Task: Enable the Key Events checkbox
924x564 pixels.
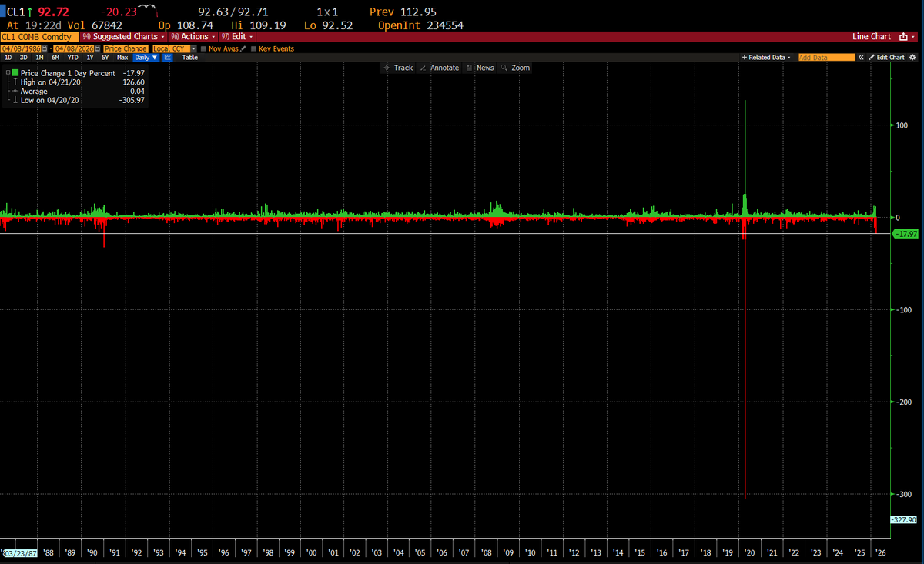Action: pyautogui.click(x=253, y=48)
